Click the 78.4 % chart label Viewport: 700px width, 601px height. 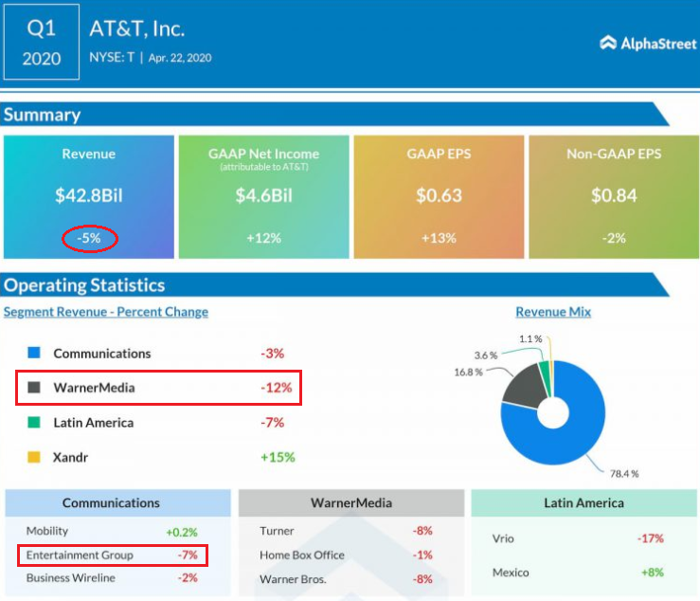pos(624,474)
